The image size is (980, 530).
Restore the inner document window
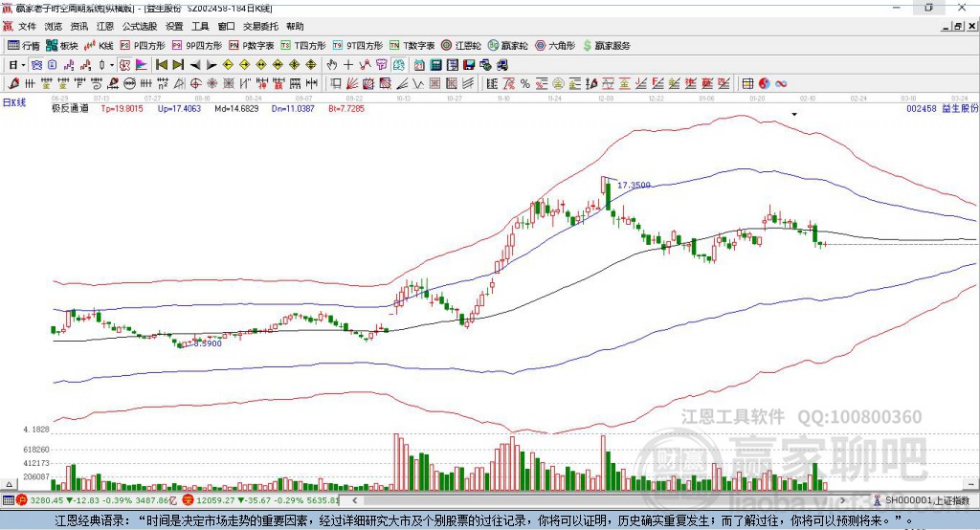[958, 26]
